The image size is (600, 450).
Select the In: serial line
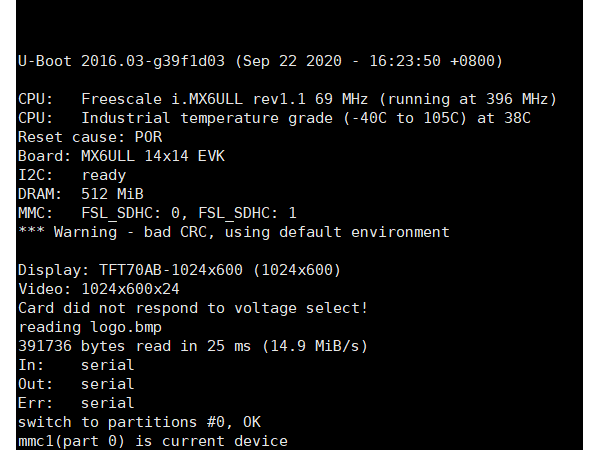pyautogui.click(x=76, y=365)
